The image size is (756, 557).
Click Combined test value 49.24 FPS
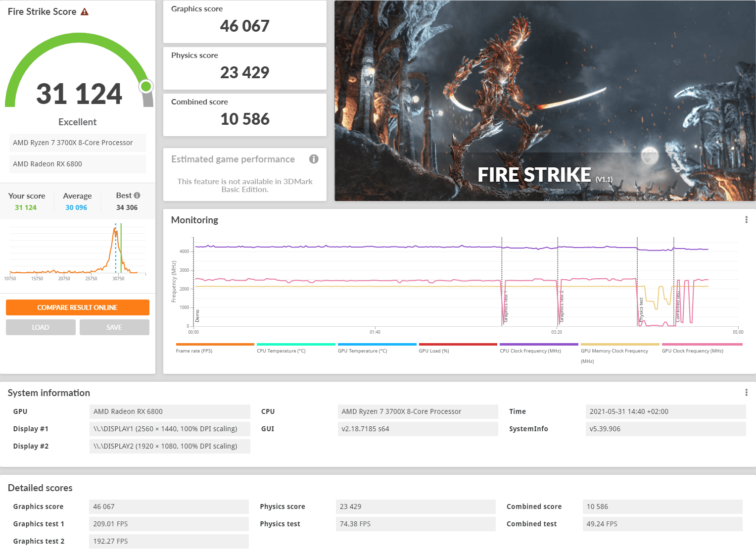[662, 524]
